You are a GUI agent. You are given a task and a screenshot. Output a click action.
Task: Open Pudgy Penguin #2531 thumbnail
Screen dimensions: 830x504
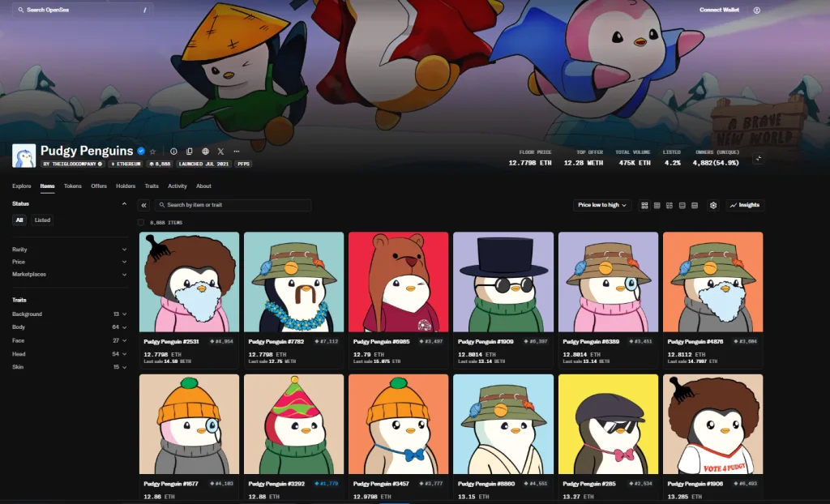tap(189, 282)
